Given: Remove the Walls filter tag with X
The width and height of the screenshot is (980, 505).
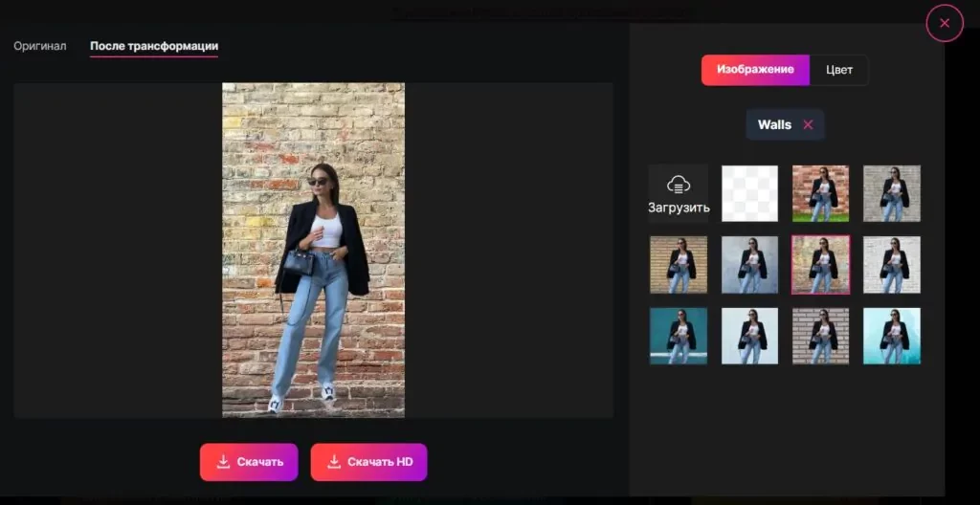Looking at the screenshot, I should point(808,124).
